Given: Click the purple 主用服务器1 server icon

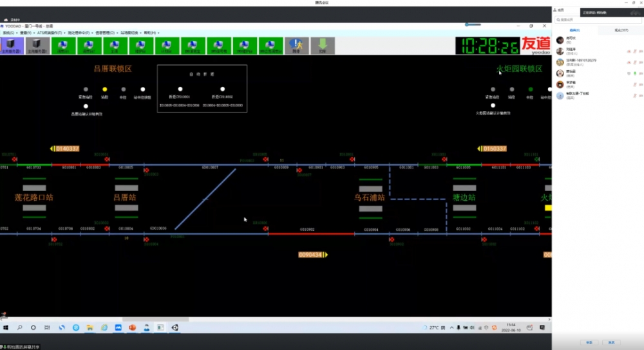Looking at the screenshot, I should (x=12, y=45).
